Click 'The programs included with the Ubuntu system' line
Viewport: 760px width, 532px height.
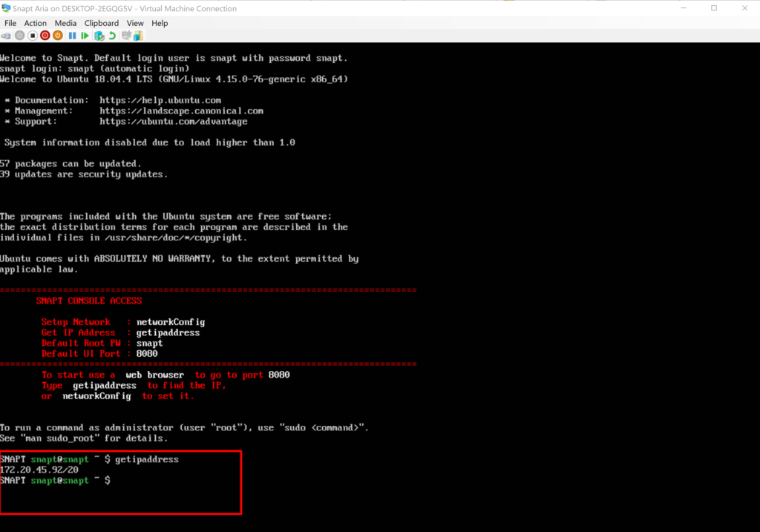(166, 217)
